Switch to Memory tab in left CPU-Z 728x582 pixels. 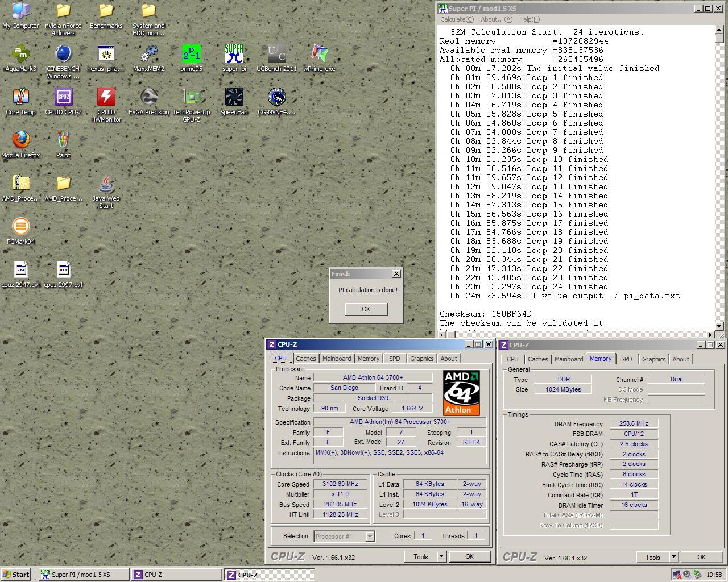coord(369,359)
